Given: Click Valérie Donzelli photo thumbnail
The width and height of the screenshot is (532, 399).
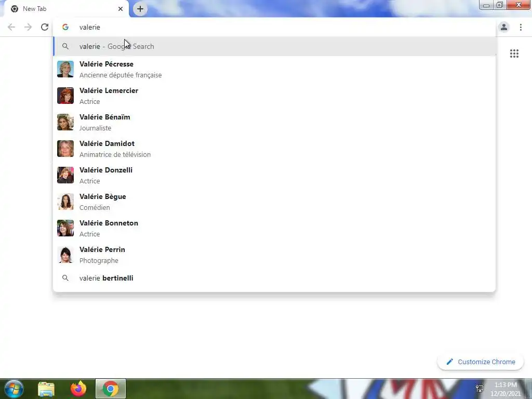Looking at the screenshot, I should point(65,175).
